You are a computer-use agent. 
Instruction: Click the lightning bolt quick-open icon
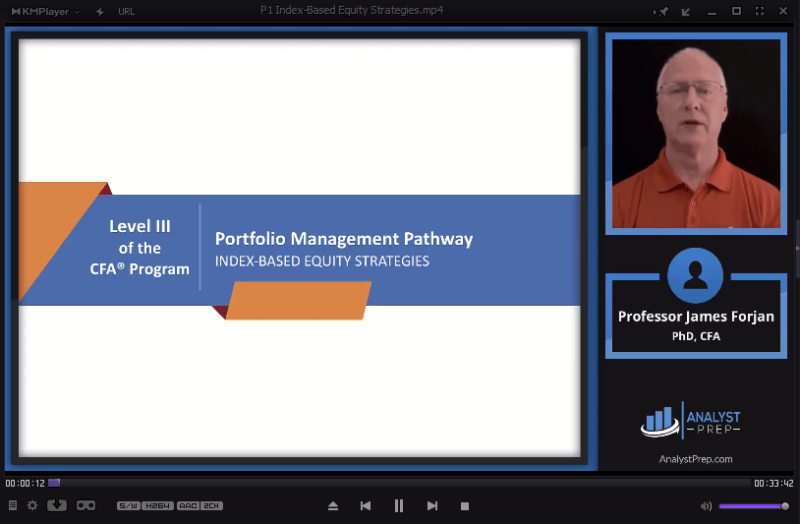(100, 11)
